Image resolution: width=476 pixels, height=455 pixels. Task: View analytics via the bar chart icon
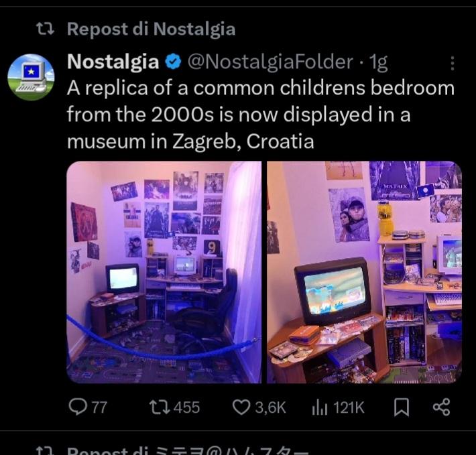point(320,407)
